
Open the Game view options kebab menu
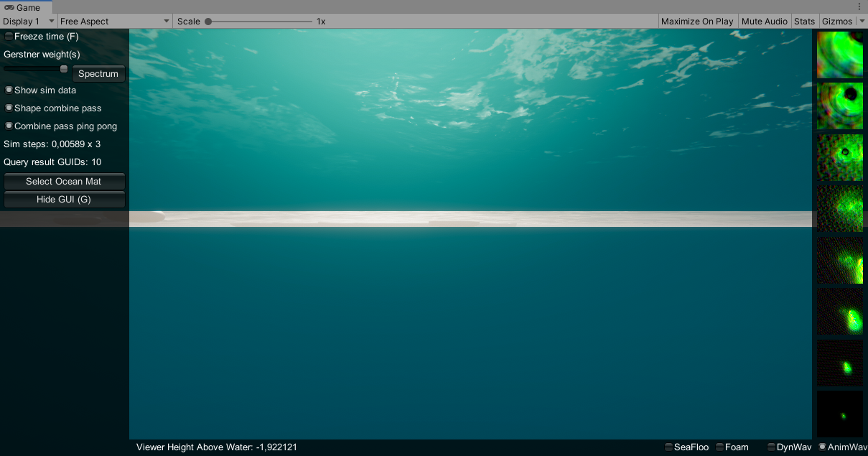click(x=859, y=6)
